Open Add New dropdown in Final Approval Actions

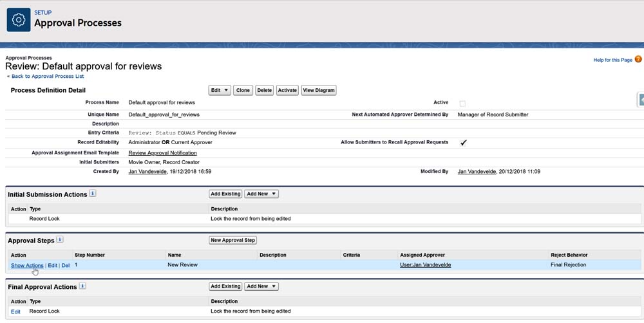coord(261,286)
